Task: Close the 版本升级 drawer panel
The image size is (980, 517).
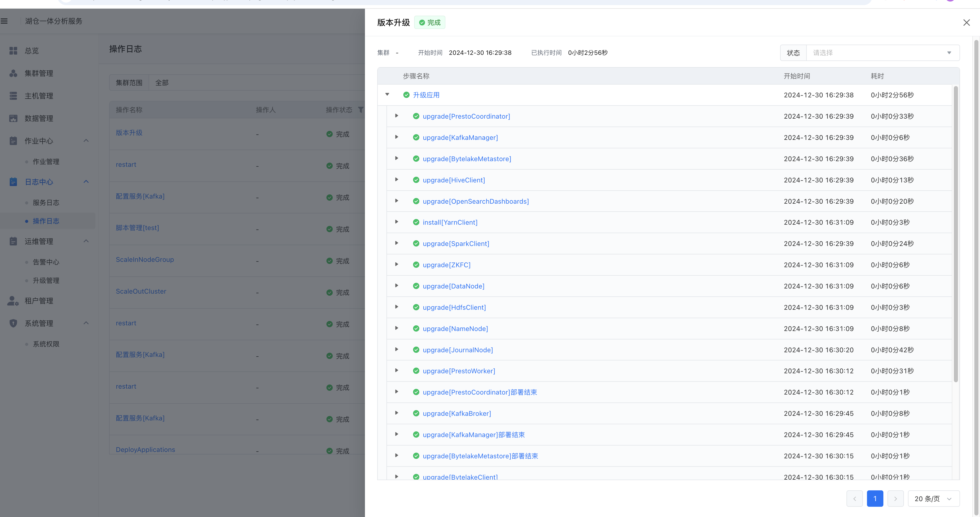Action: pos(966,23)
